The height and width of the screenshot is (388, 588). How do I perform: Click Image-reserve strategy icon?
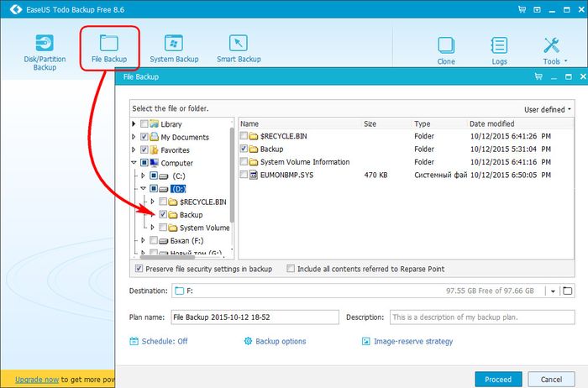tap(366, 341)
